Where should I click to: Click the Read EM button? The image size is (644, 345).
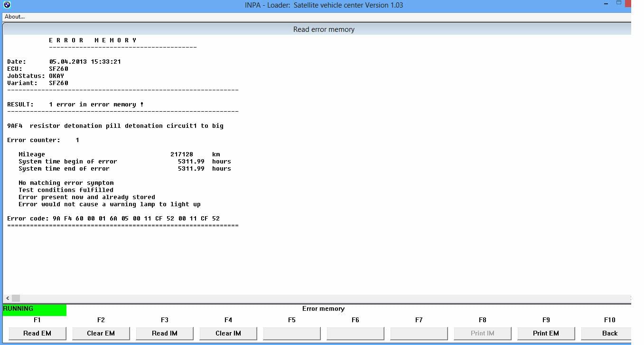pyautogui.click(x=37, y=333)
